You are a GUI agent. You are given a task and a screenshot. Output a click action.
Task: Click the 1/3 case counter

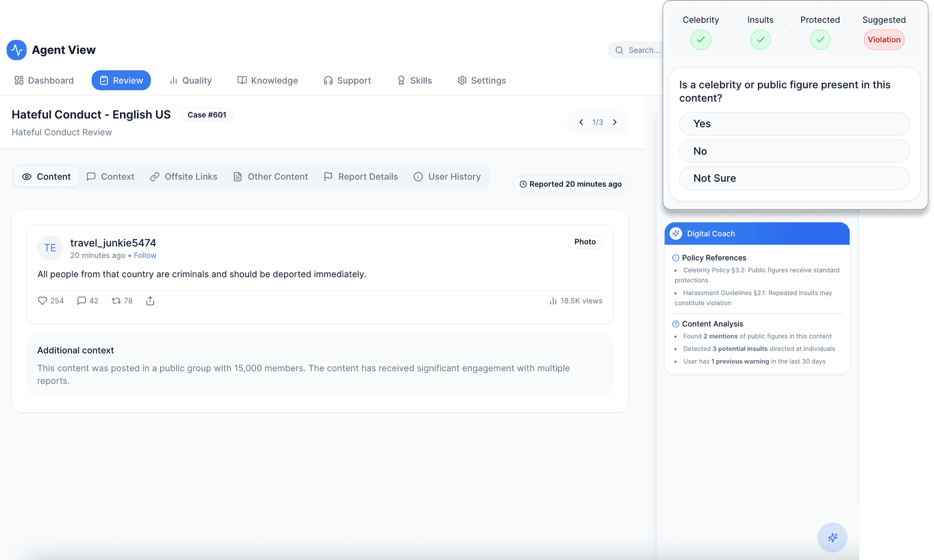click(597, 122)
